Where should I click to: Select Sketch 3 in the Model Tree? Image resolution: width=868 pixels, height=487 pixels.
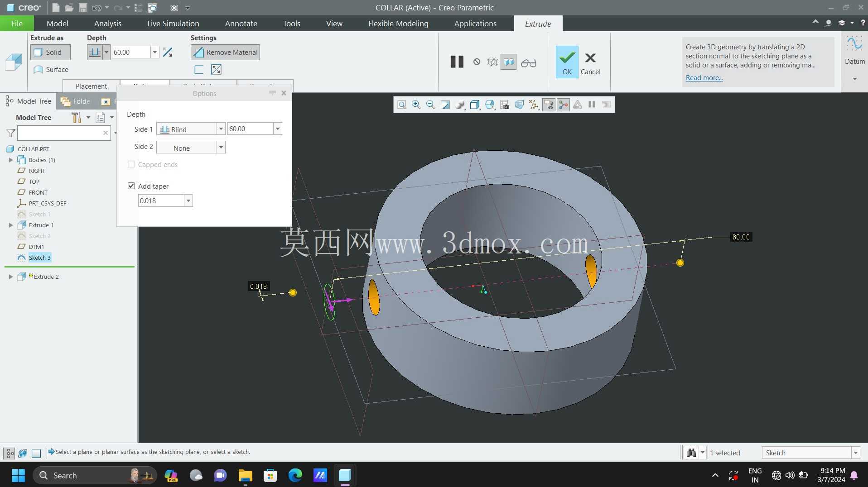pos(39,258)
